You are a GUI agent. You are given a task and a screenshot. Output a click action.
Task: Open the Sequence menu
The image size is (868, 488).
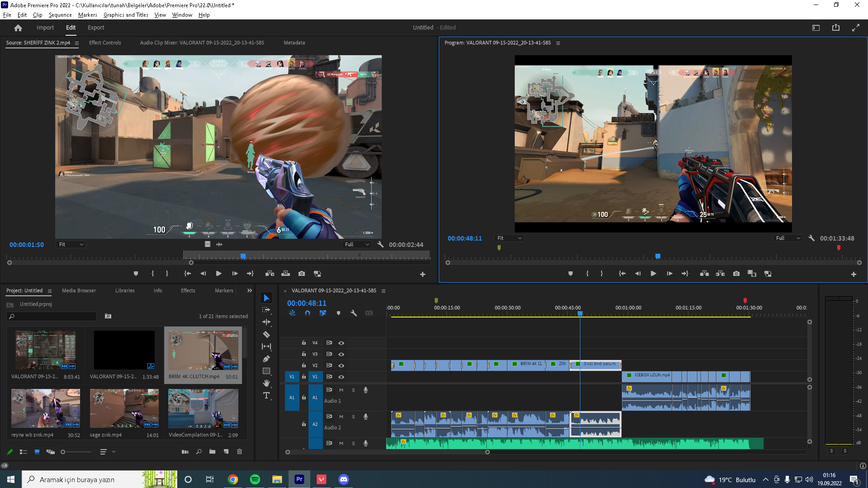click(60, 15)
